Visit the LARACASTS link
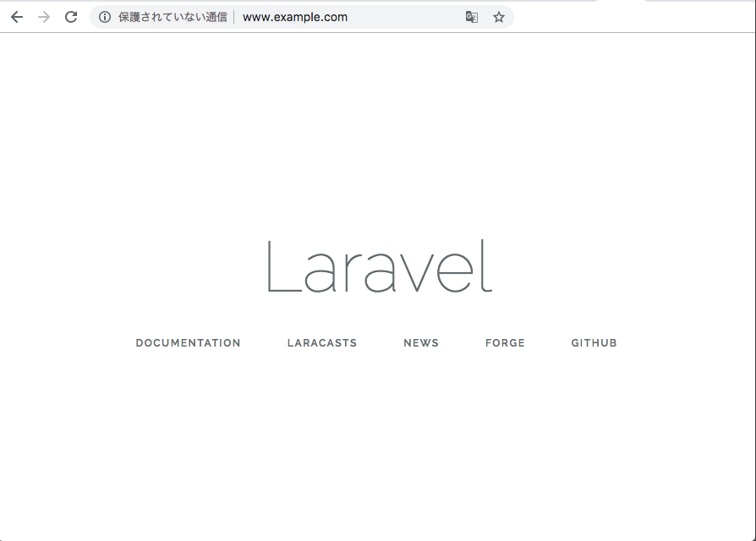Screen dimensions: 756x541 pyautogui.click(x=321, y=342)
